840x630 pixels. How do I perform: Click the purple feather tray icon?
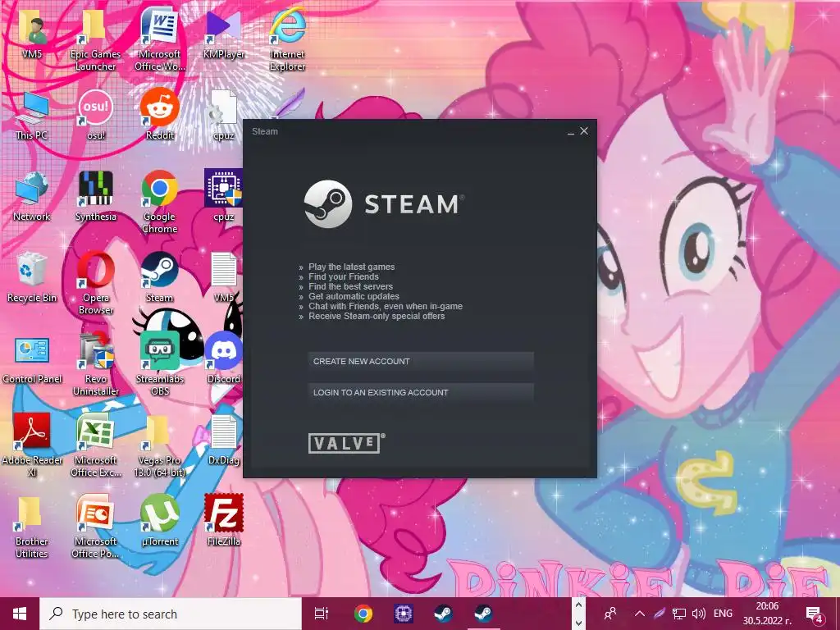click(660, 614)
